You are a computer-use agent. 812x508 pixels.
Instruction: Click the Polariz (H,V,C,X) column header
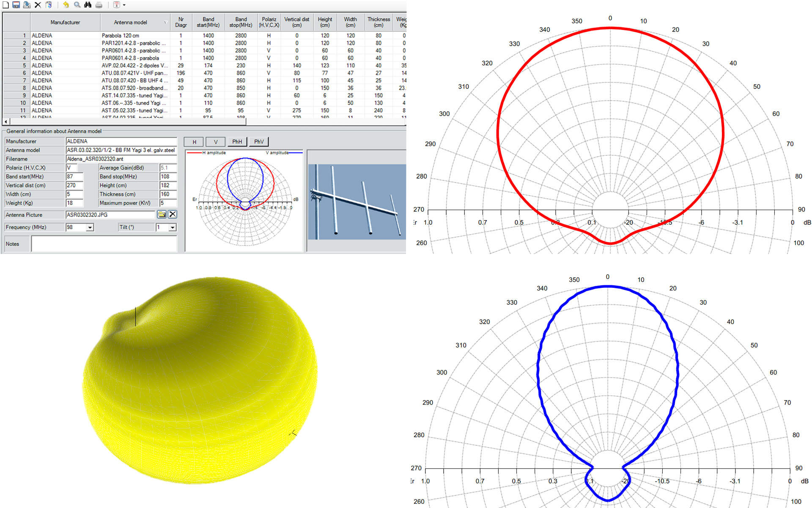click(269, 22)
